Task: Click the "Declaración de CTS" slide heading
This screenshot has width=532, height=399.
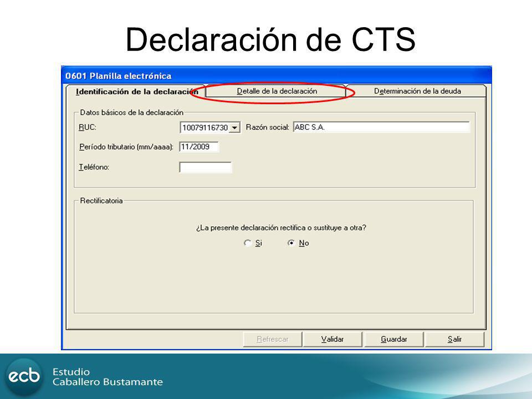Action: coord(270,40)
